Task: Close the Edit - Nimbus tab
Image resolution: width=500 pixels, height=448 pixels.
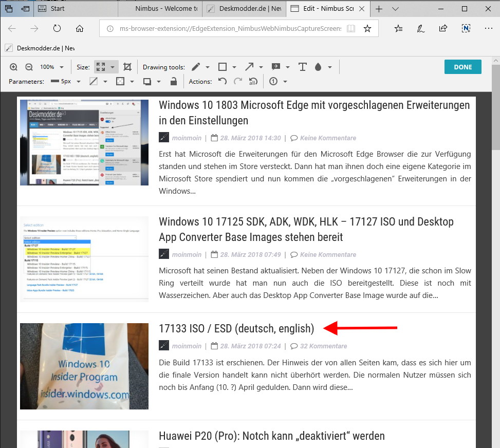Action: 362,9
